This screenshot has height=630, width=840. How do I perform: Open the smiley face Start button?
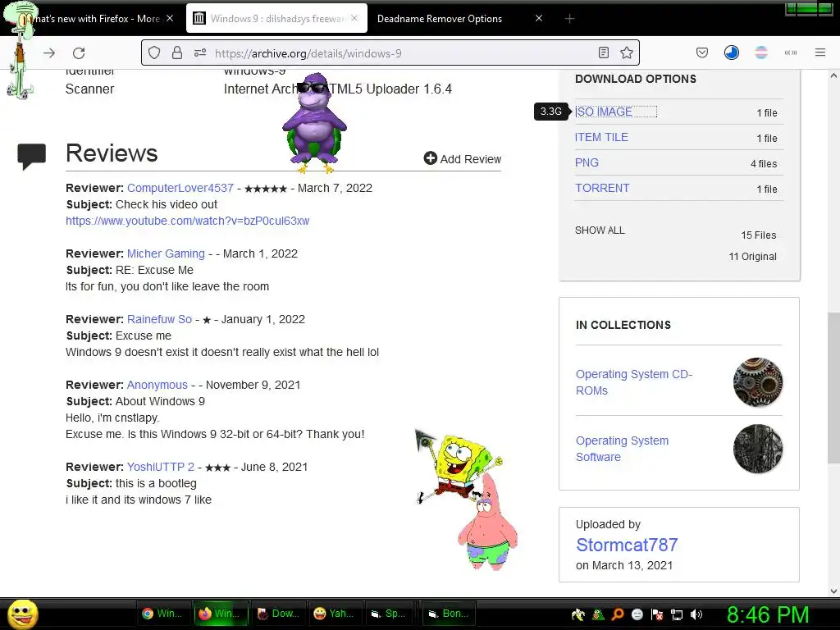[x=22, y=614]
